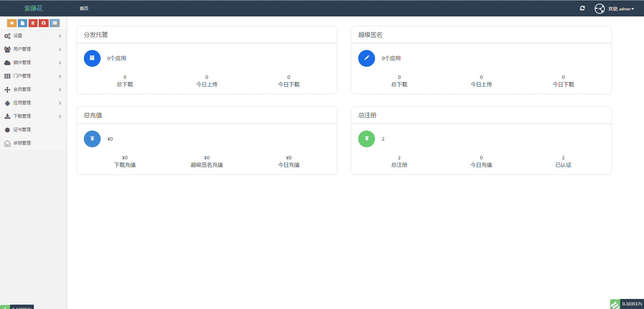Expand the chevron next to 下载管理
Image resolution: width=644 pixels, height=309 pixels.
60,116
